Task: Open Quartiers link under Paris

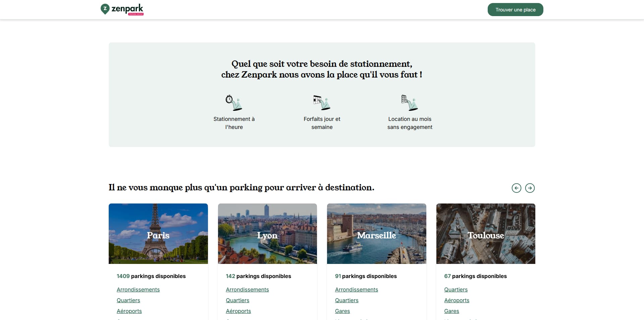Action: pos(128,300)
